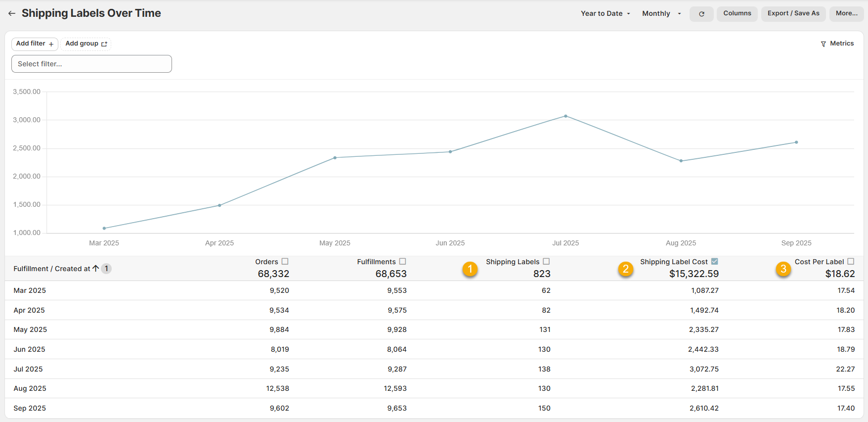This screenshot has height=422, width=868.
Task: Click the back arrow beside the report title
Action: coord(11,13)
